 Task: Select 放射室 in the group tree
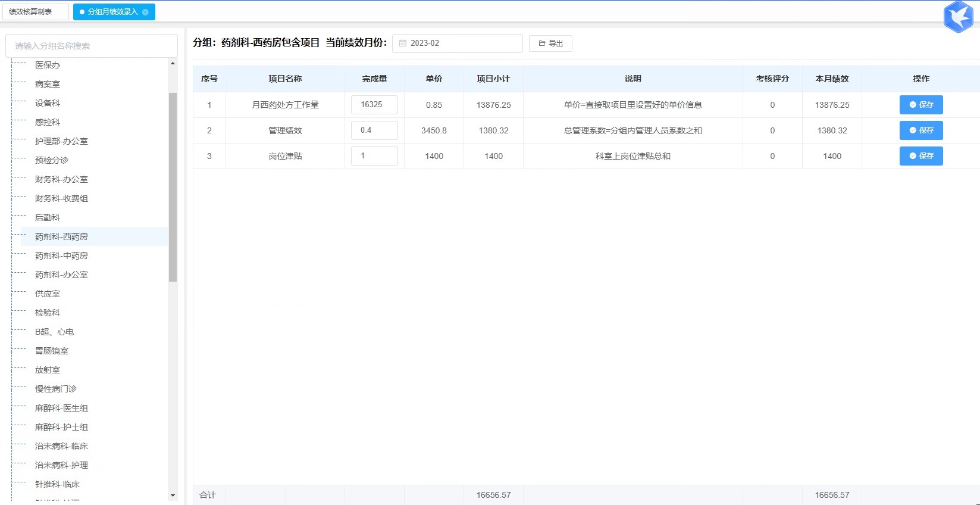[x=48, y=370]
